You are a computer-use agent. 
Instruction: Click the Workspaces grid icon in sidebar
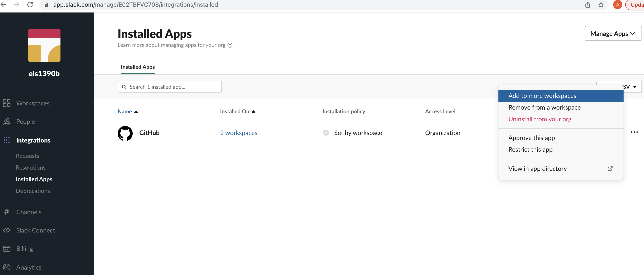[x=6, y=103]
